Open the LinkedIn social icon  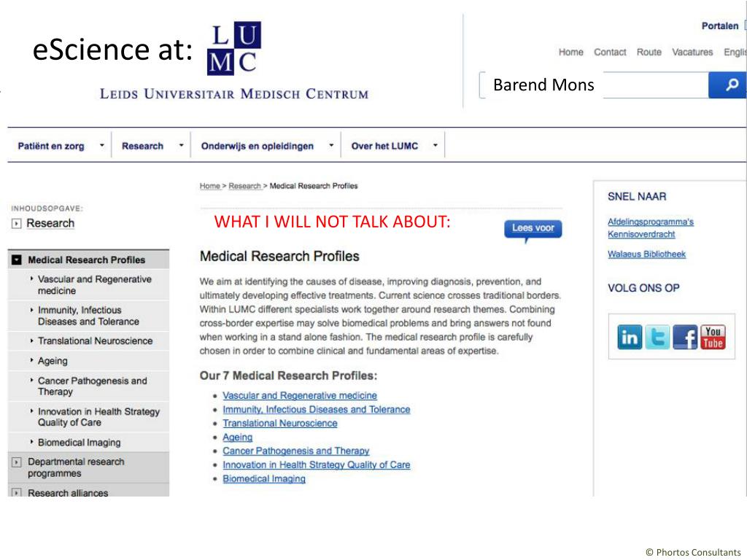point(630,337)
